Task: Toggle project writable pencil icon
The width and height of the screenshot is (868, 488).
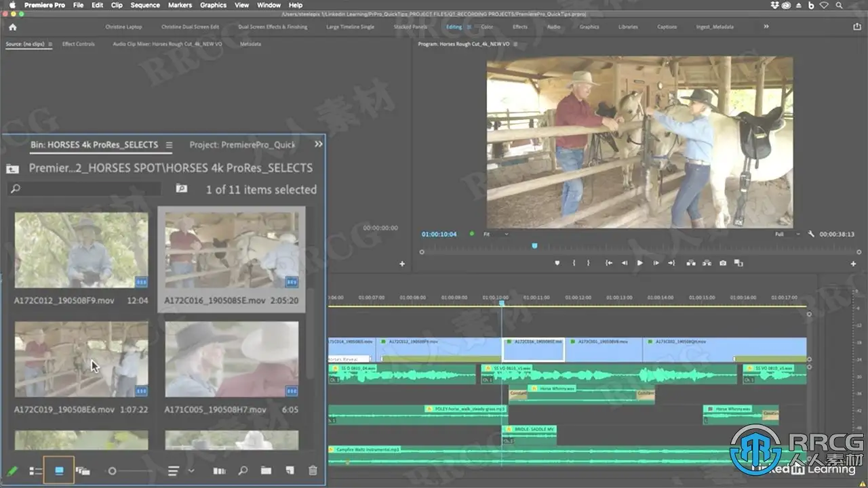Action: coord(12,470)
